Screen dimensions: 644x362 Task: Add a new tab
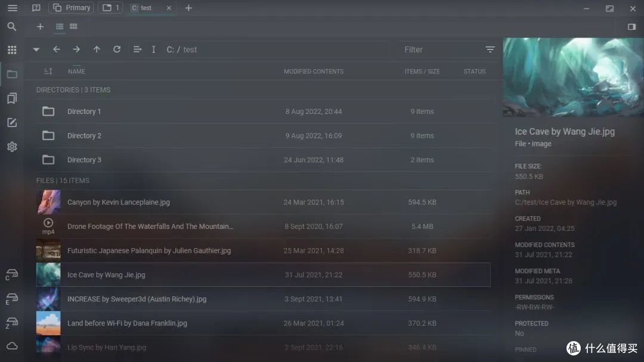pyautogui.click(x=188, y=8)
